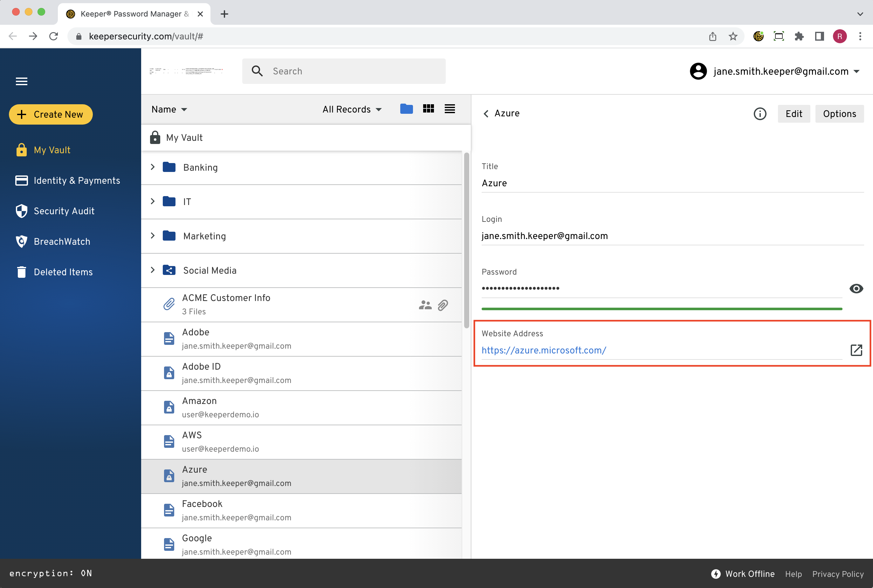Open the hamburger menu in sidebar
The image size is (873, 588).
pyautogui.click(x=21, y=81)
